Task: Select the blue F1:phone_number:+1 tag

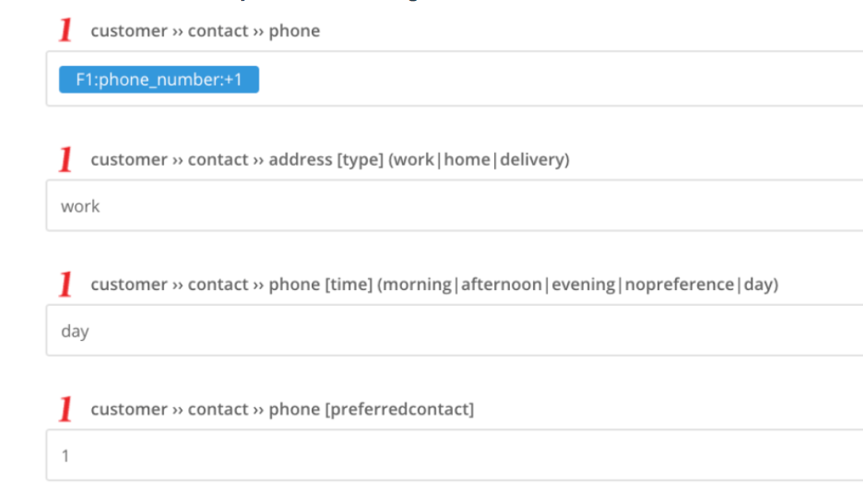Action: pos(159,80)
